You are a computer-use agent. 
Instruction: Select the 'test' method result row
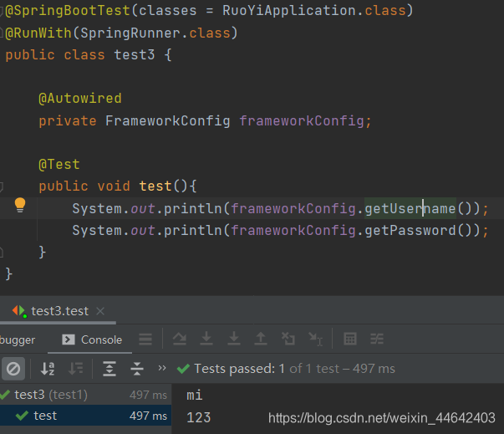[85, 416]
